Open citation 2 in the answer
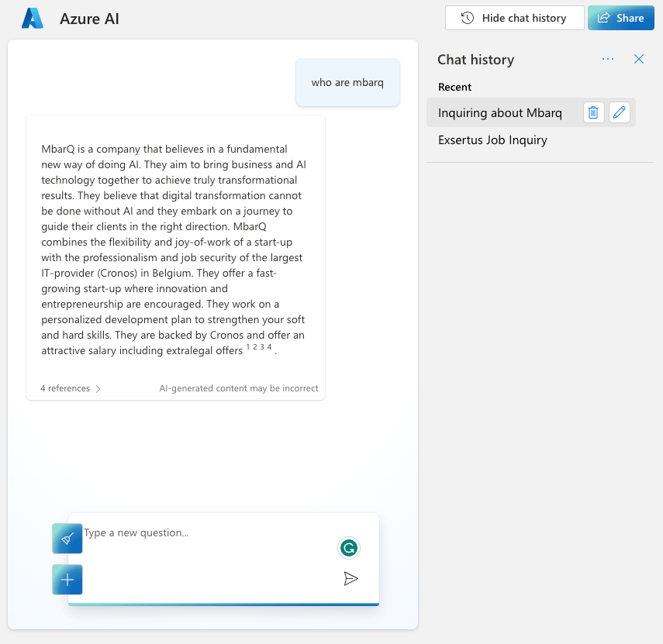663x644 pixels. (255, 347)
